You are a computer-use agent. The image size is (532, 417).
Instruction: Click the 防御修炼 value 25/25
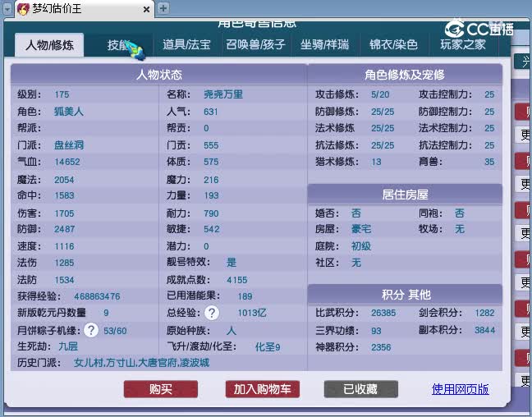click(383, 112)
